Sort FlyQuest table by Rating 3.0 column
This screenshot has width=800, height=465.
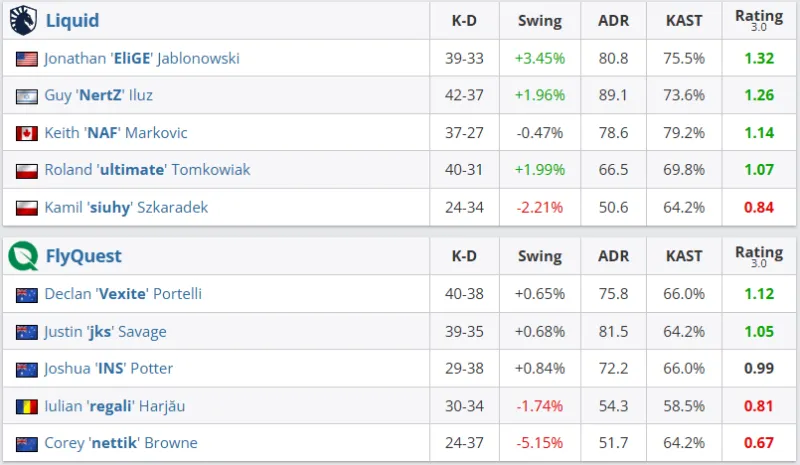pyautogui.click(x=759, y=256)
